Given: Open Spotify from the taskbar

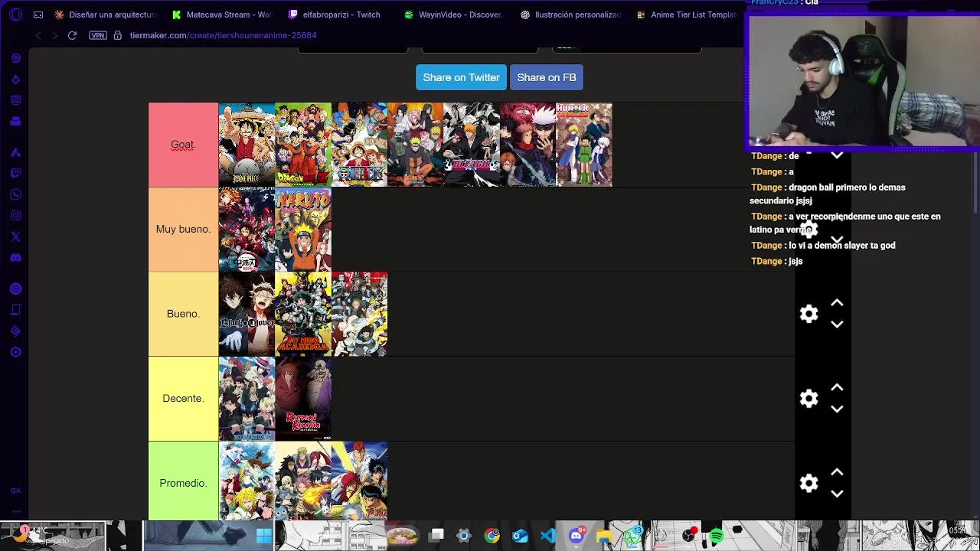Looking at the screenshot, I should [x=717, y=536].
